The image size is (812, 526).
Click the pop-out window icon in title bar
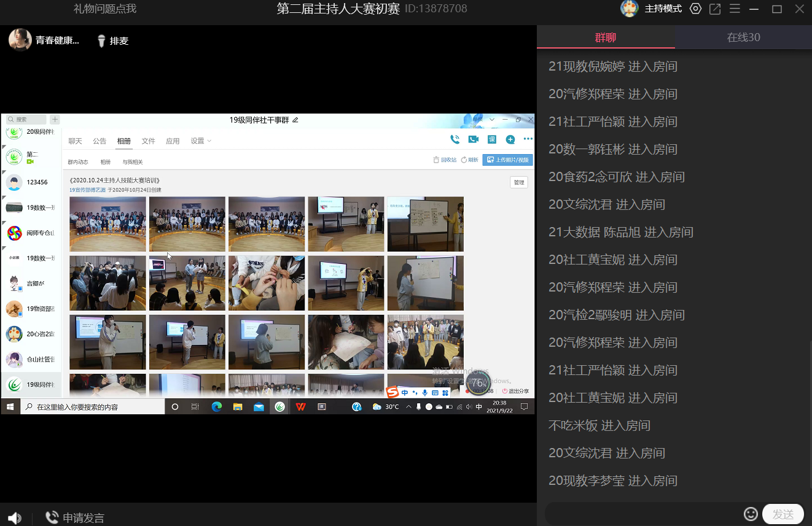pyautogui.click(x=715, y=9)
